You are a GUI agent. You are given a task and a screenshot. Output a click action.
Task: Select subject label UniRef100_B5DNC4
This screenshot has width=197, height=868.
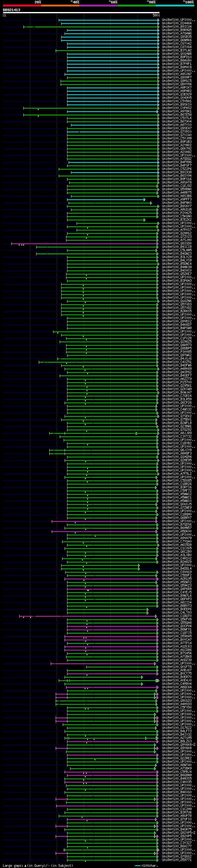click(x=177, y=264)
